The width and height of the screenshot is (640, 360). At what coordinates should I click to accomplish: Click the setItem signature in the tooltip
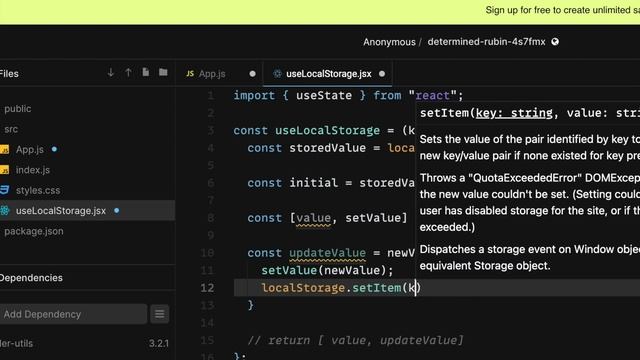coord(530,113)
